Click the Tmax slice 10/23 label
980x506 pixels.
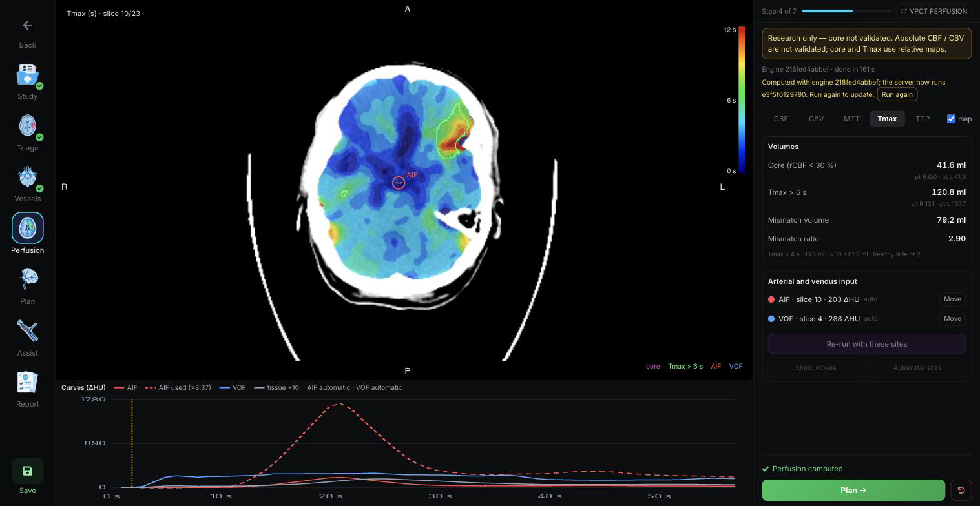103,14
